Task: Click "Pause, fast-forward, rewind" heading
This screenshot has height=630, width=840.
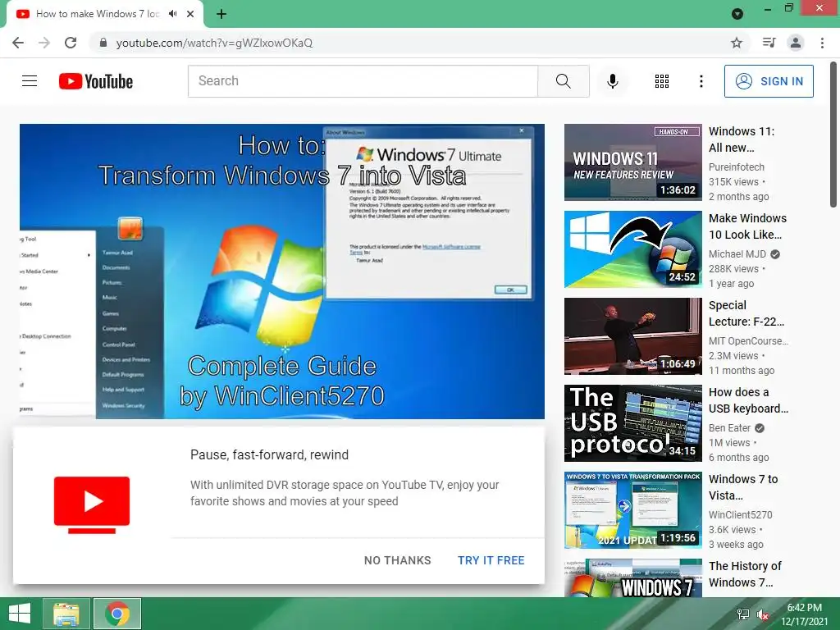Action: [269, 454]
